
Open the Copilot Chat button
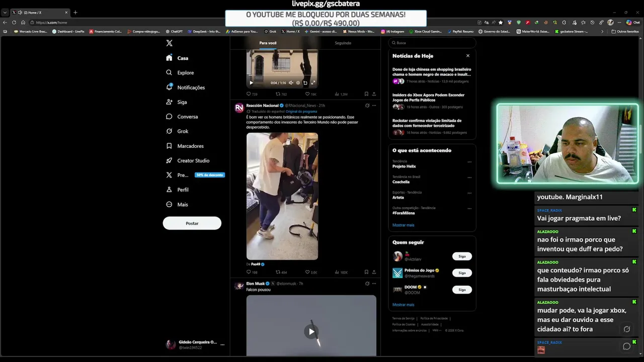click(x=633, y=22)
